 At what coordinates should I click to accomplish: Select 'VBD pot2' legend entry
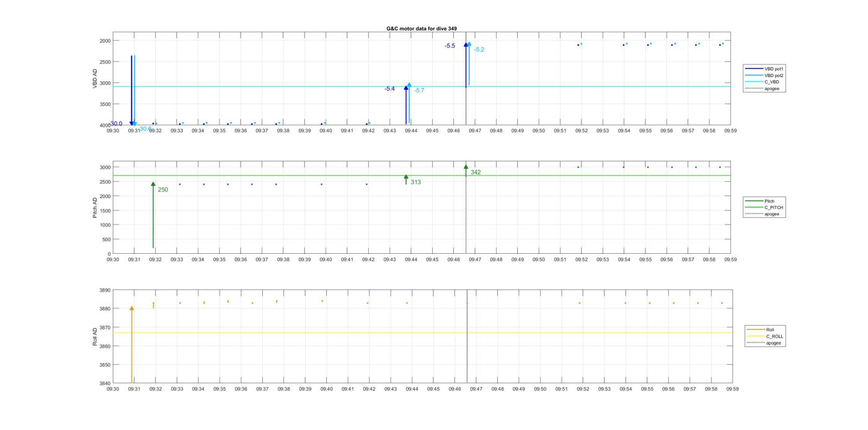point(764,75)
